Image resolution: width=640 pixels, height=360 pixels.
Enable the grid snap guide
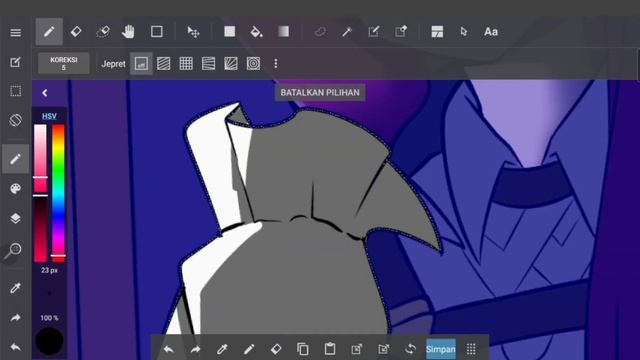[186, 64]
